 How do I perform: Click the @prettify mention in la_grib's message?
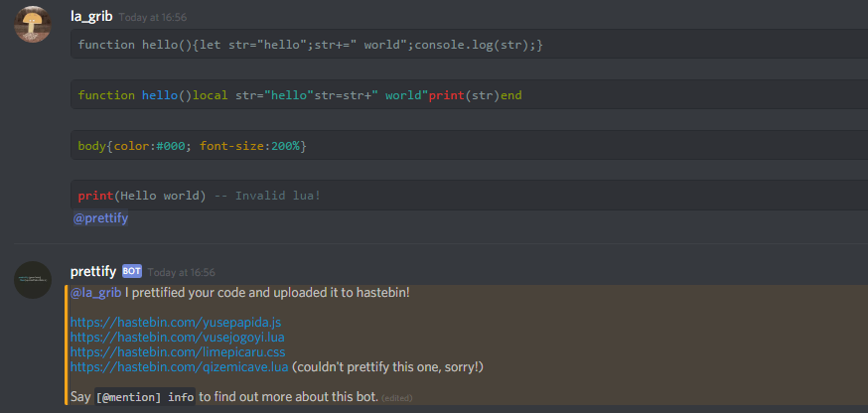pyautogui.click(x=100, y=218)
